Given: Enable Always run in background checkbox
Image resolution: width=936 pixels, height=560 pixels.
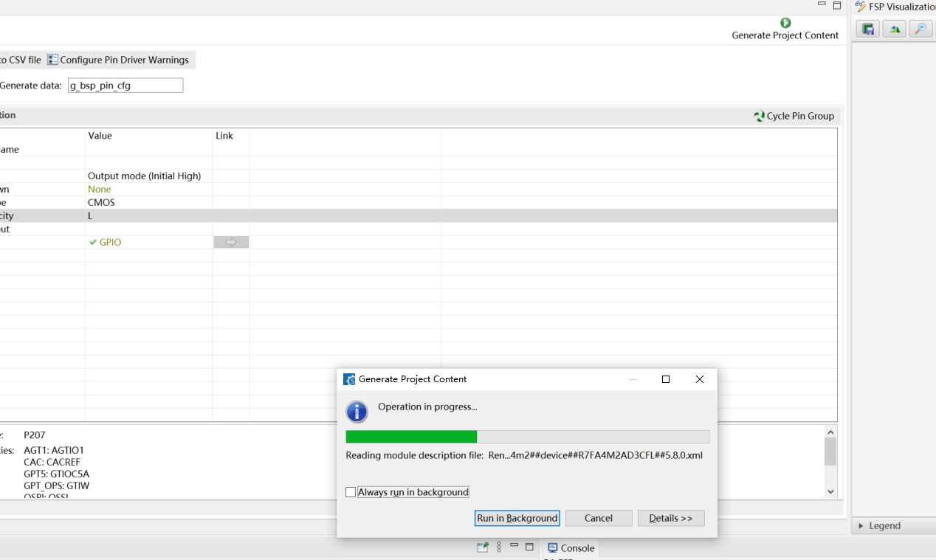Looking at the screenshot, I should [x=351, y=492].
